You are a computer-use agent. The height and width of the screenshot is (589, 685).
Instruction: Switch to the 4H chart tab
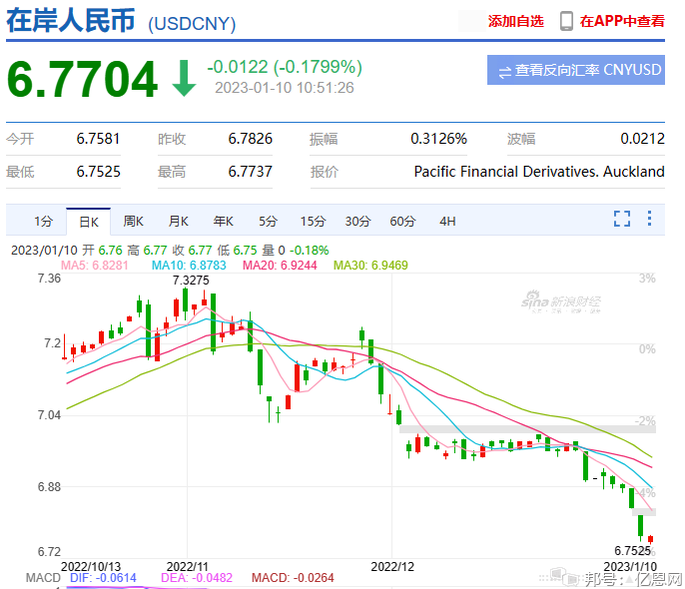(x=447, y=222)
